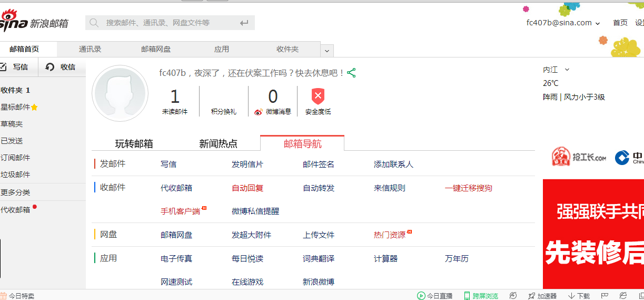Click the 今日特卖 icon in status bar
Screen dimensions: 644x300
(3, 296)
